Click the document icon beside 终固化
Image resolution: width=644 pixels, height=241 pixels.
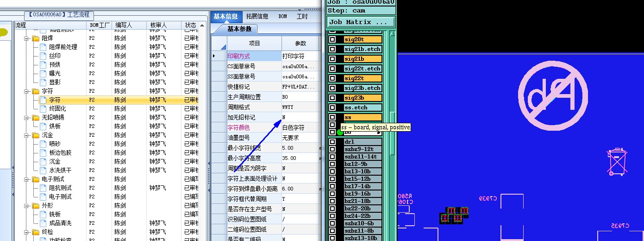point(43,109)
